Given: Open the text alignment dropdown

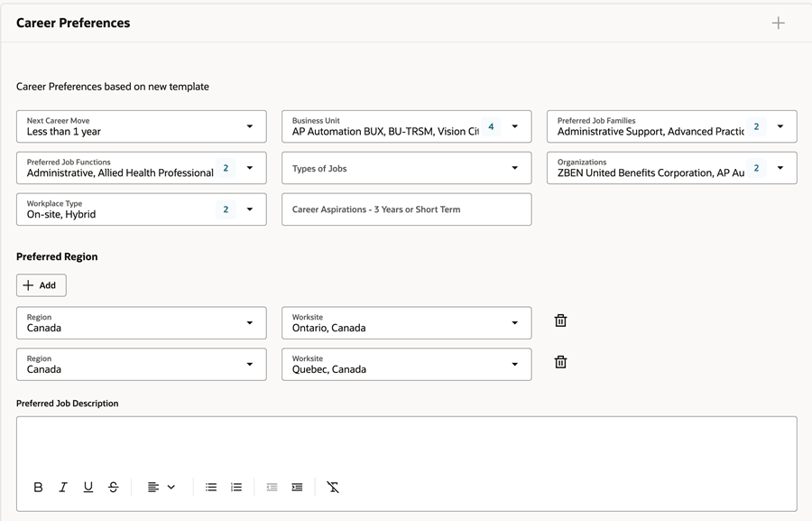Looking at the screenshot, I should [x=161, y=488].
